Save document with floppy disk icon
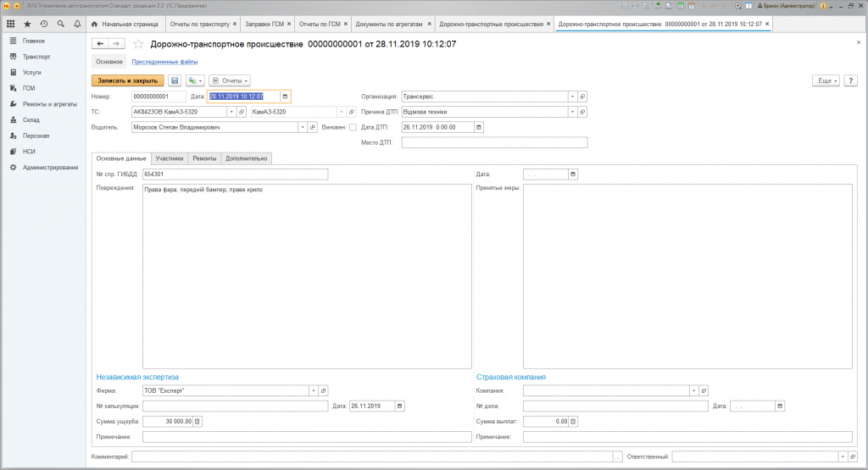Viewport: 868px width, 470px height. pyautogui.click(x=175, y=80)
